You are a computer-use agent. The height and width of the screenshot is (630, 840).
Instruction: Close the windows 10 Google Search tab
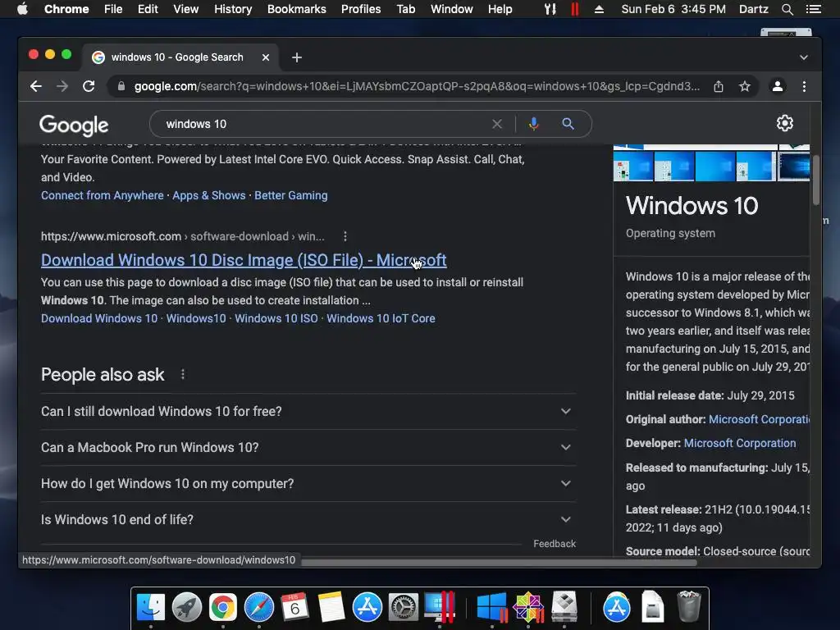tap(266, 57)
